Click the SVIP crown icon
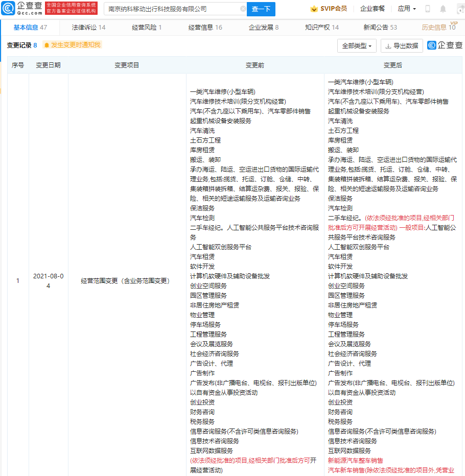Viewport: 465px width, 476px height. point(314,9)
